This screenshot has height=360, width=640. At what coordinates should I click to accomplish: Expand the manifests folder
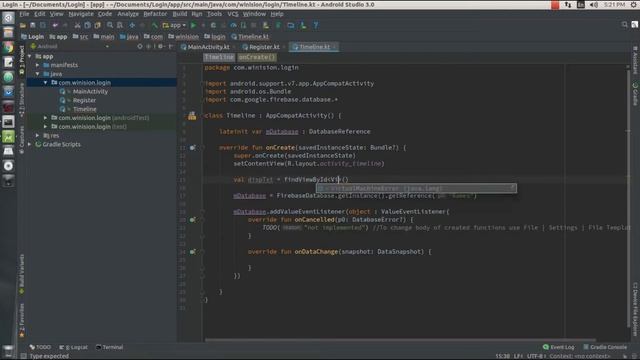38,65
